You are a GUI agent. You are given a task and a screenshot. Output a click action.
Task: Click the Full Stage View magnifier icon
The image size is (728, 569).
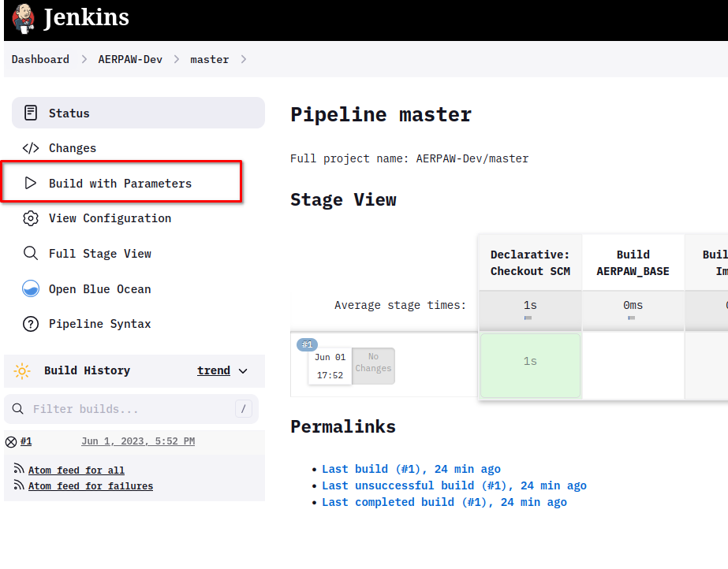[x=31, y=253]
